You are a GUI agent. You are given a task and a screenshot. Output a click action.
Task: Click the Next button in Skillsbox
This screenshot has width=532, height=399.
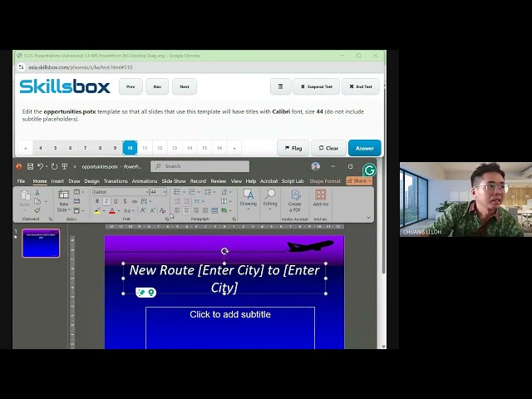coord(185,86)
